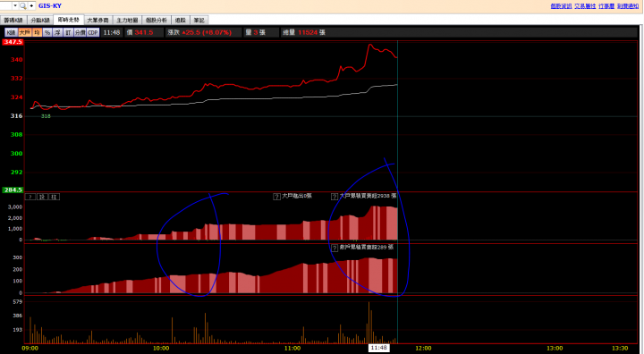Viewport: 644px width, 354px height.
Task: Click the 13:30 label on the time axis
Action: (x=620, y=349)
